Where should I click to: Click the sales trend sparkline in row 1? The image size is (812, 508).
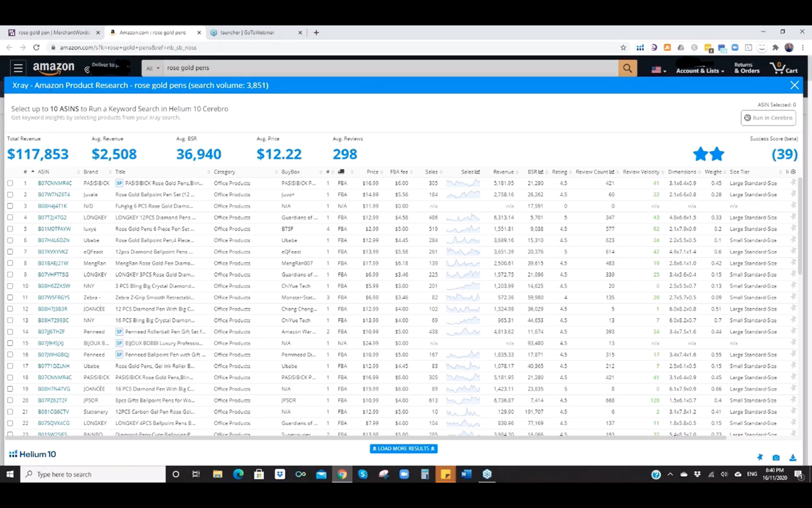pos(463,183)
